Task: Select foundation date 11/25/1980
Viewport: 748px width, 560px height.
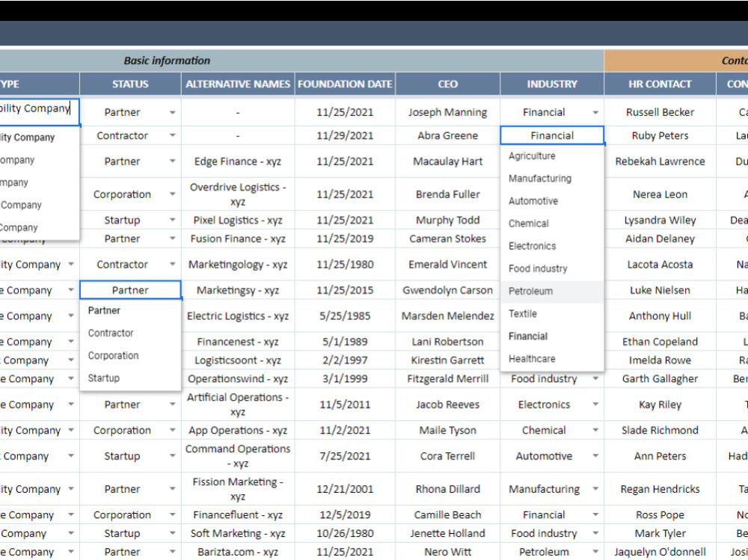Action: [345, 264]
